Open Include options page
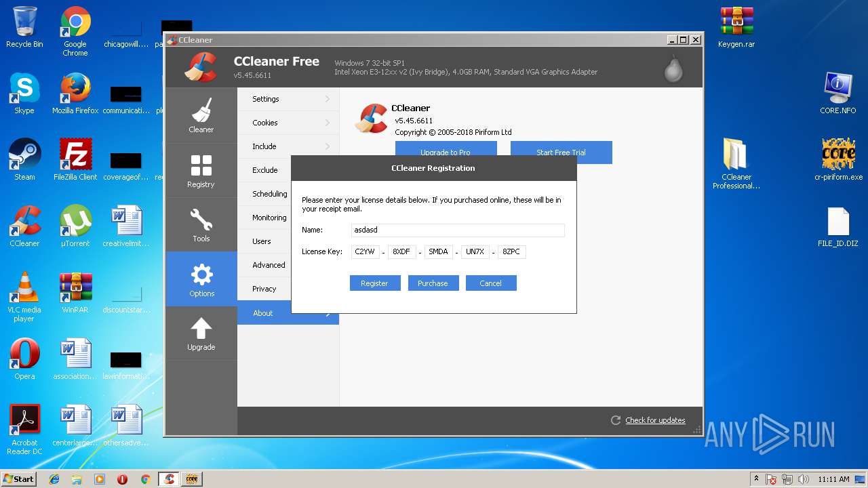Image resolution: width=868 pixels, height=488 pixels. tap(288, 146)
